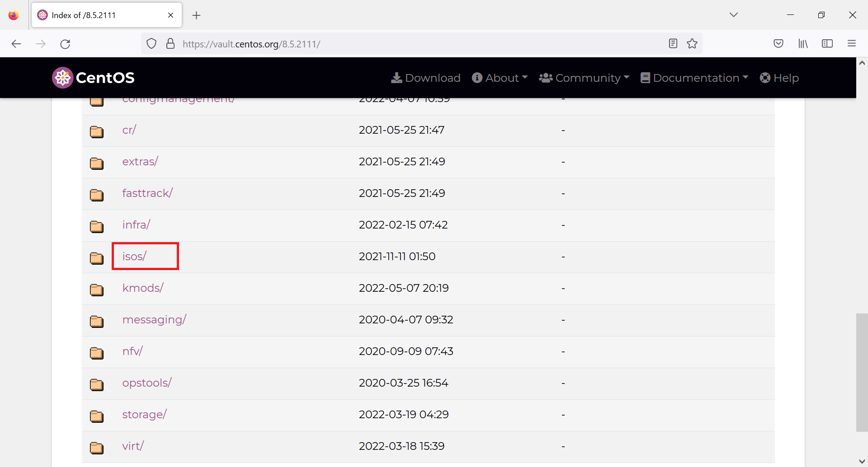Click the folder icon beside kmods/
Viewport: 868px width, 467px height.
click(97, 290)
